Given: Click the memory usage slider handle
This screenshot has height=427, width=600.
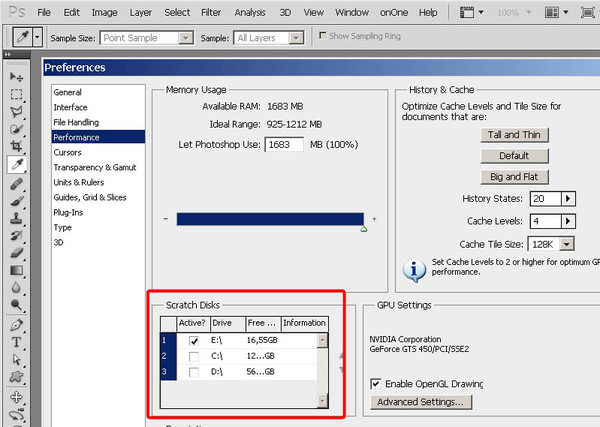Looking at the screenshot, I should pyautogui.click(x=364, y=229).
